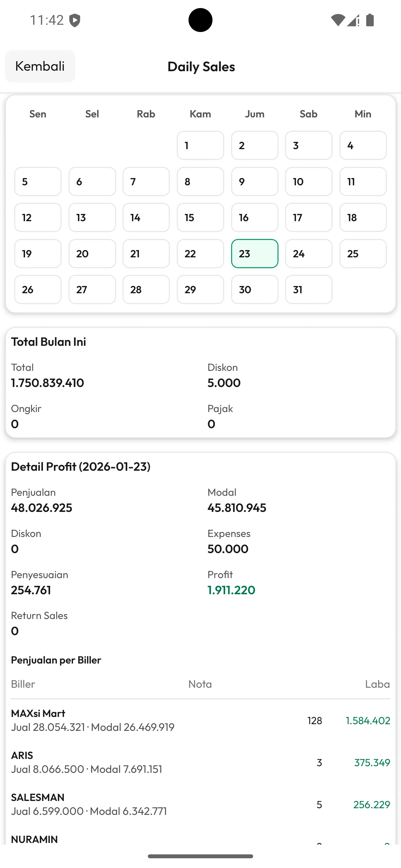Image resolution: width=401 pixels, height=868 pixels.
Task: Select date 15 in the Kam column
Action: coord(200,217)
